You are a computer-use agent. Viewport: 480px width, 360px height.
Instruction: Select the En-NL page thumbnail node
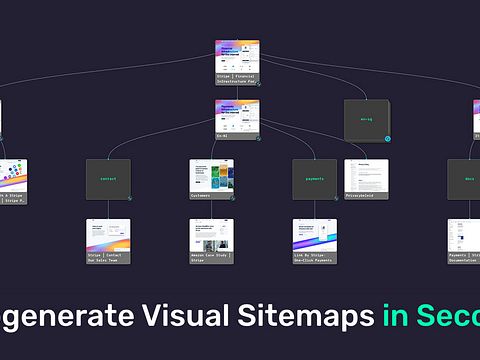[237, 120]
